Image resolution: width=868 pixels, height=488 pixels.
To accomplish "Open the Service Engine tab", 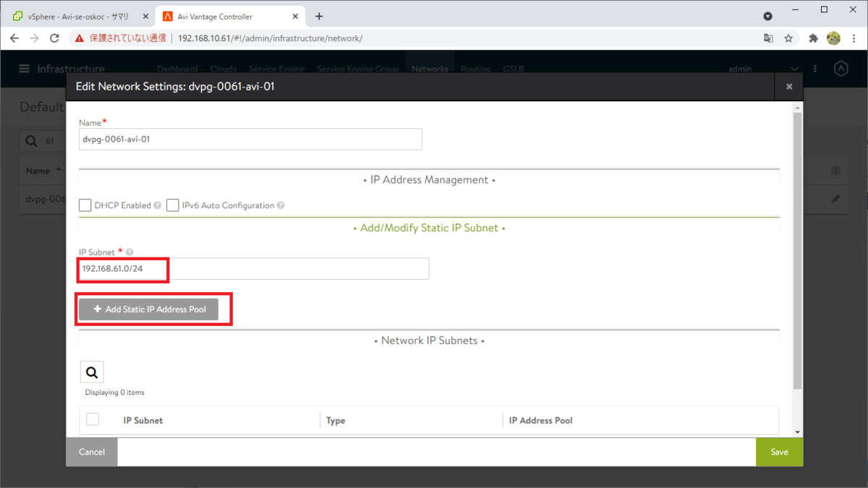I will click(276, 69).
